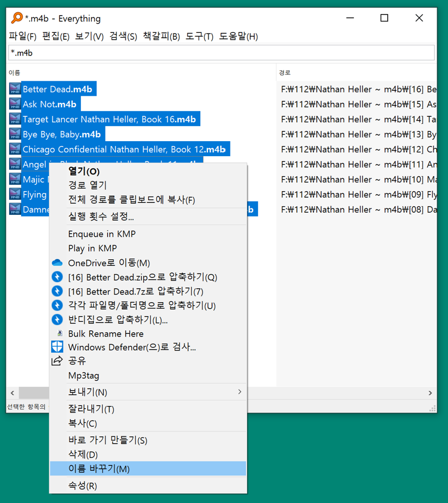This screenshot has height=503, width=448.
Task: Open the 편집(E) menu
Action: (x=56, y=36)
